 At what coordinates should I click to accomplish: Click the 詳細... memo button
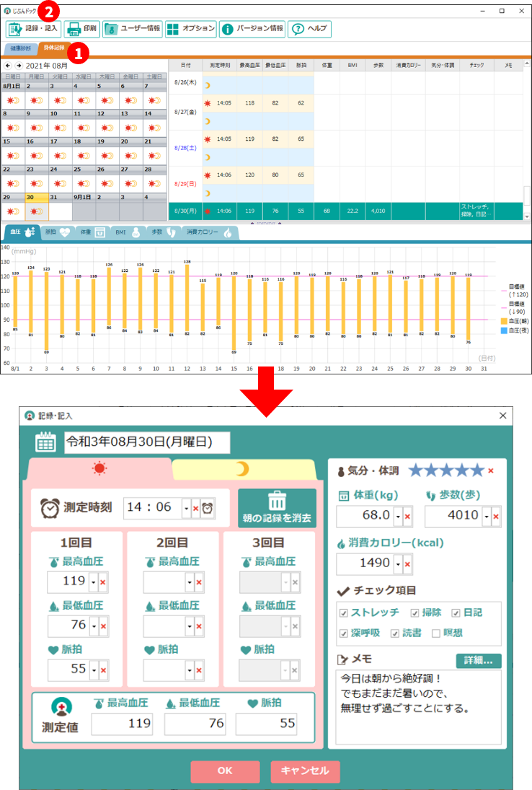[x=479, y=661]
